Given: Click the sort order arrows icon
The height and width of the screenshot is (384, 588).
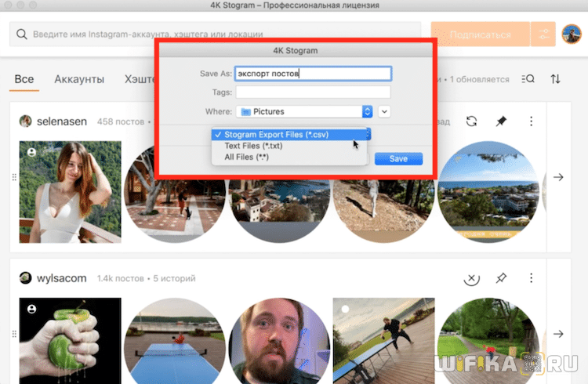Looking at the screenshot, I should click(x=555, y=78).
